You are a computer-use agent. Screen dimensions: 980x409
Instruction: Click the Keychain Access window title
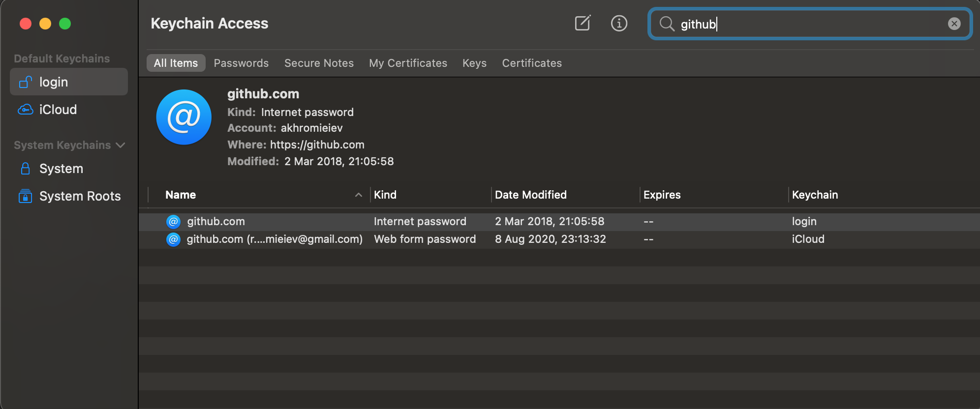(x=210, y=23)
